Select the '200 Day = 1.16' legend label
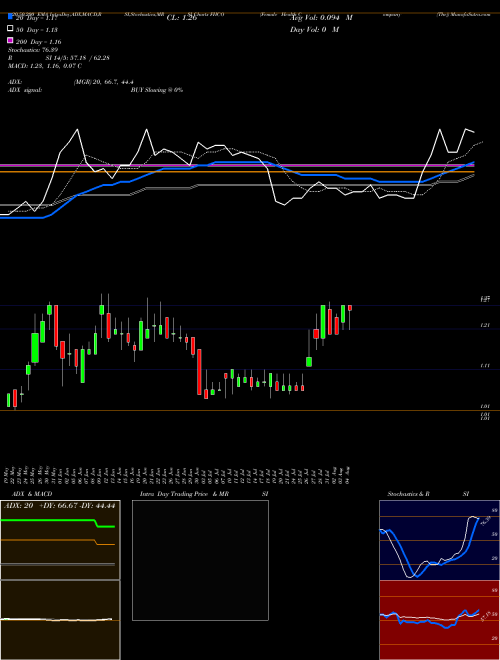Viewport: 500px width, 660px height. (x=38, y=42)
